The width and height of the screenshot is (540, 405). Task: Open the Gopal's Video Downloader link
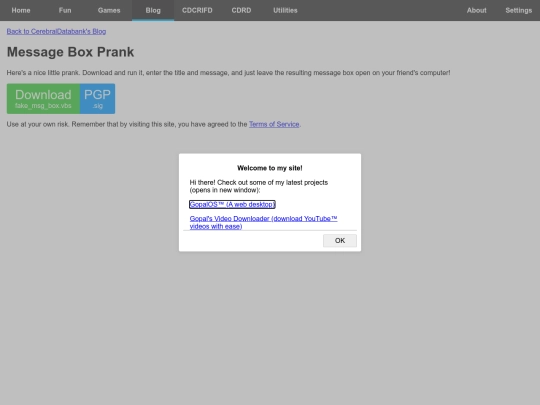[x=263, y=222]
